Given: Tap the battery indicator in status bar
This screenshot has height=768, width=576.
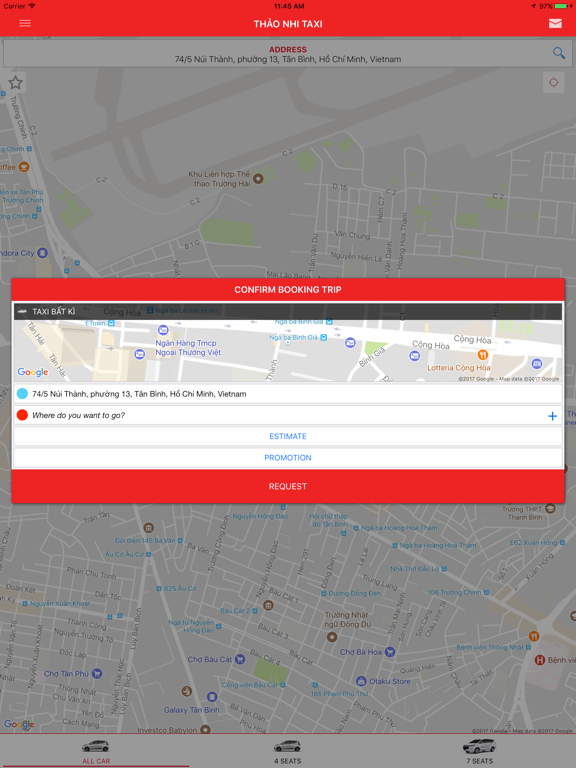Looking at the screenshot, I should (x=561, y=6).
